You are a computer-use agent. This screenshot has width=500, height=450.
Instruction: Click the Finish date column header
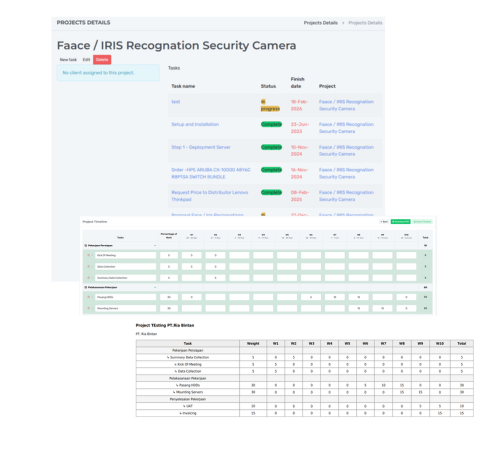click(x=297, y=83)
